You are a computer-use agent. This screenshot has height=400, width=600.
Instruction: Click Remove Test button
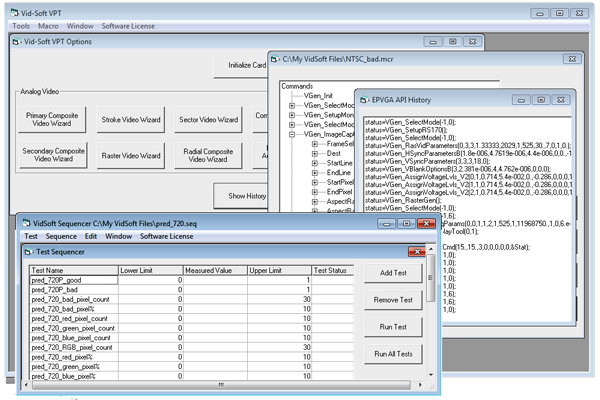393,300
